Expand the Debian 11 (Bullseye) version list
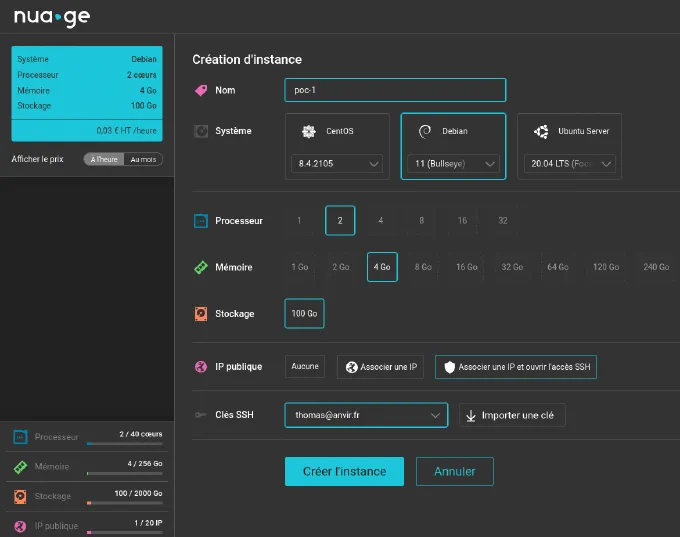This screenshot has width=680, height=537. [454, 164]
